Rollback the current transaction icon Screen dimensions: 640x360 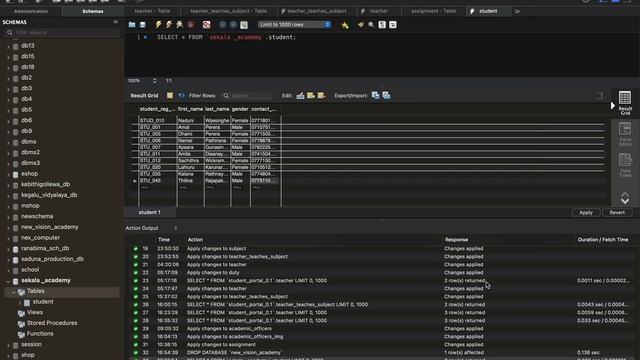233,24
